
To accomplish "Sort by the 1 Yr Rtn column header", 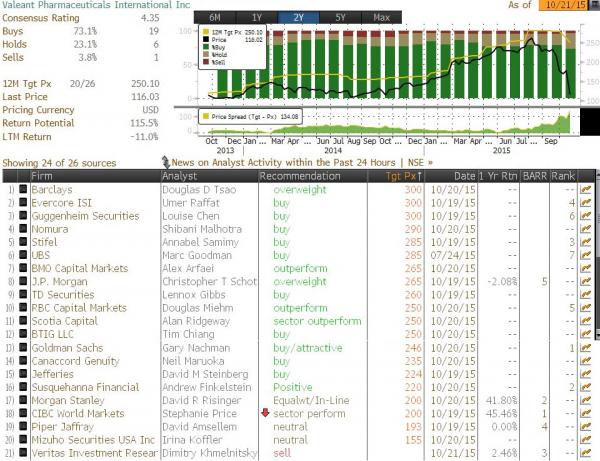I will click(x=498, y=176).
